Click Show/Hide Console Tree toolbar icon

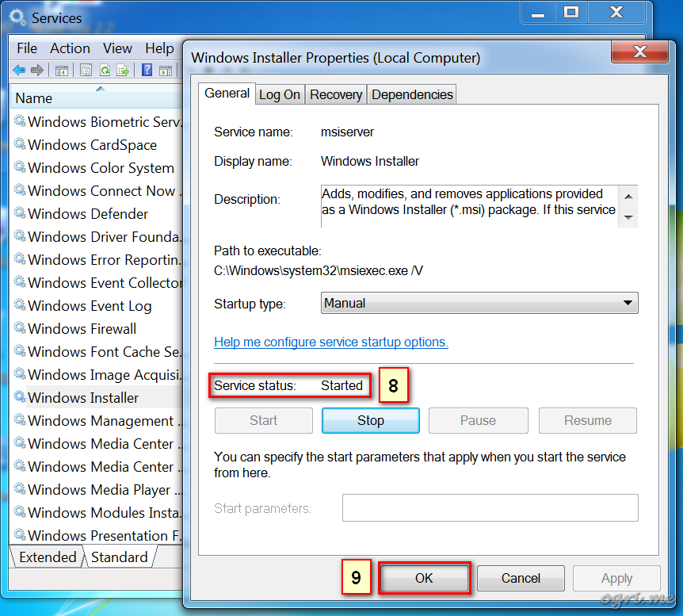(62, 71)
